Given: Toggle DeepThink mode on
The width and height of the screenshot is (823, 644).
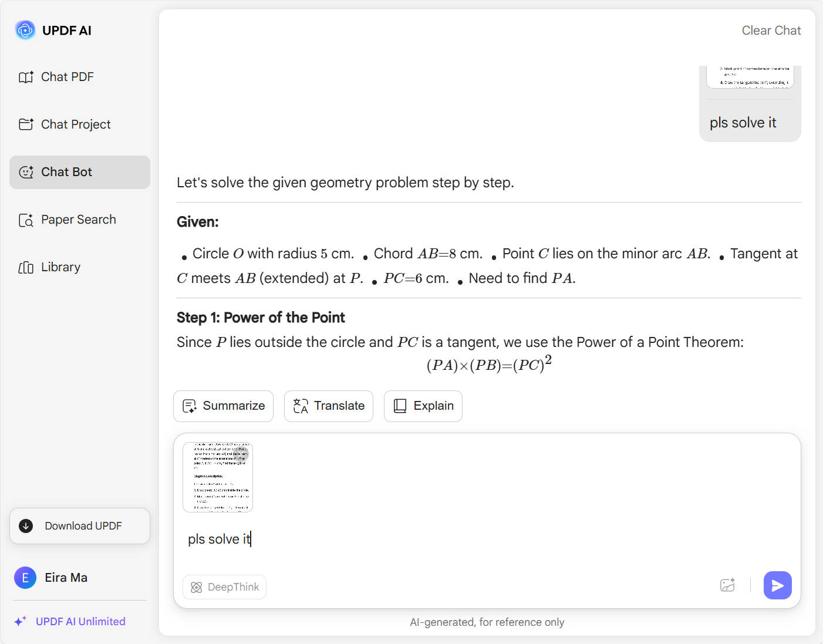Looking at the screenshot, I should click(x=225, y=587).
